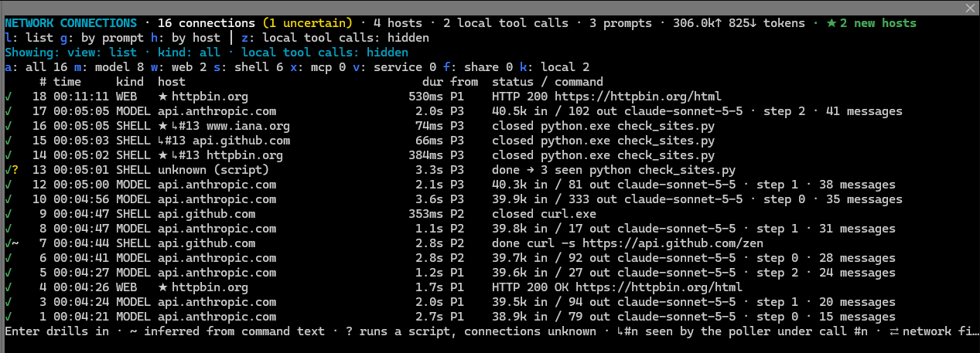The image size is (980, 353).
Task: Click the '✓~' inferred marker on row 7
Action: (11, 243)
